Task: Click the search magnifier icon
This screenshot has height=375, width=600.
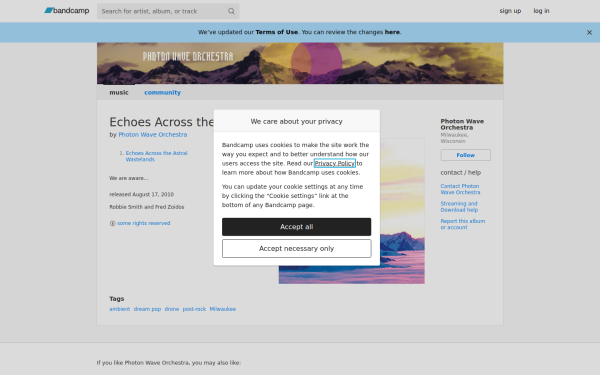Action: [x=231, y=11]
